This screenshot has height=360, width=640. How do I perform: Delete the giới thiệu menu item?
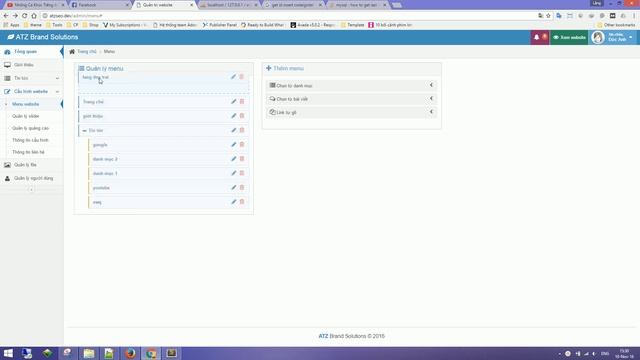tap(242, 116)
